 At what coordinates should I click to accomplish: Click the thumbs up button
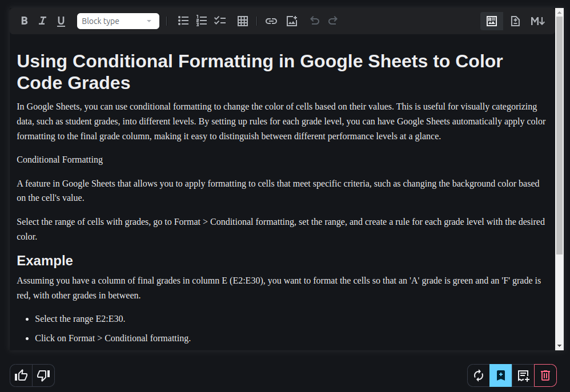pos(21,375)
